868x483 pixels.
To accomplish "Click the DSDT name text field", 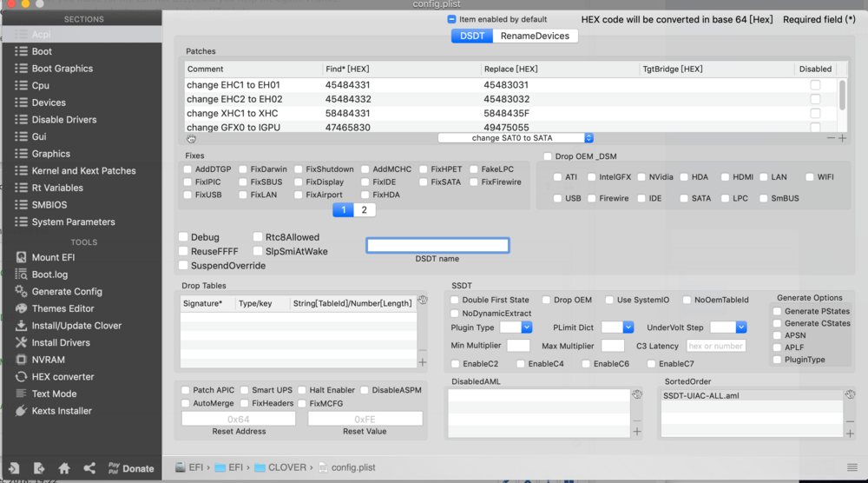I will pos(437,246).
